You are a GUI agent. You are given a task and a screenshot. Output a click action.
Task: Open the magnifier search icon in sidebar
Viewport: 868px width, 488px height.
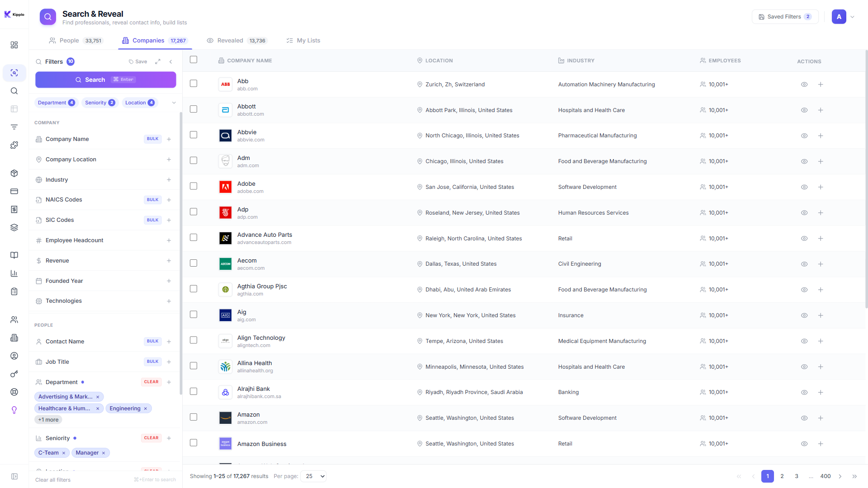14,91
